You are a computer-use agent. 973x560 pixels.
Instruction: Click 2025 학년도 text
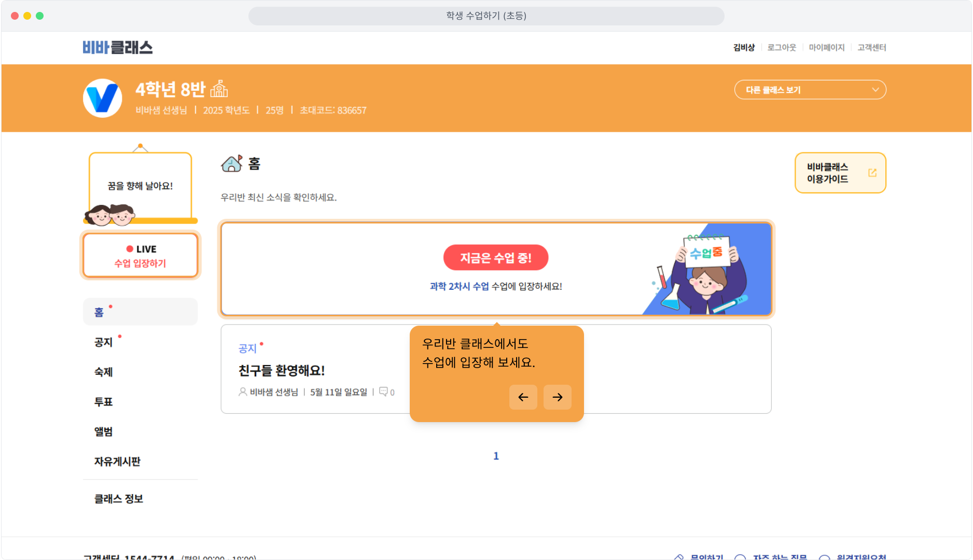[x=226, y=110]
